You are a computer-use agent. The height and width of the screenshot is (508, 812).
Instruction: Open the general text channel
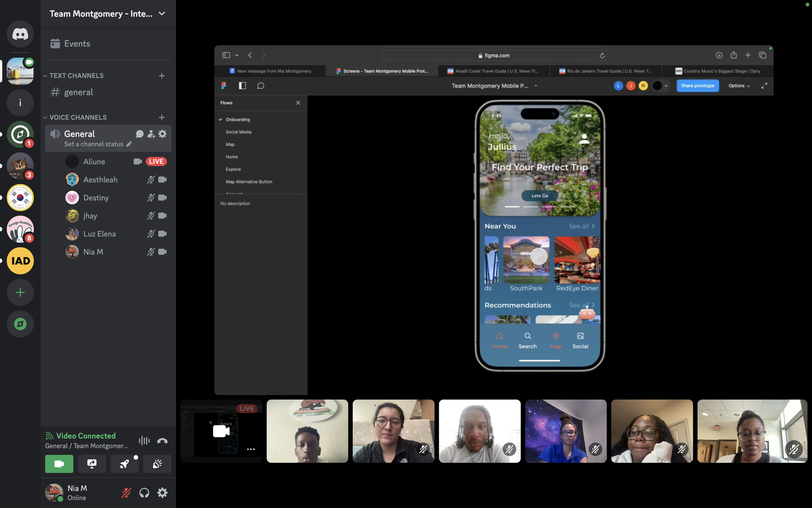pos(78,92)
